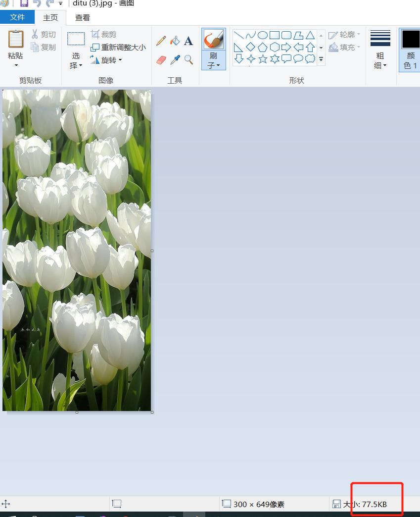Select the Fill with color bucket tool
This screenshot has height=517, width=420.
pos(175,41)
